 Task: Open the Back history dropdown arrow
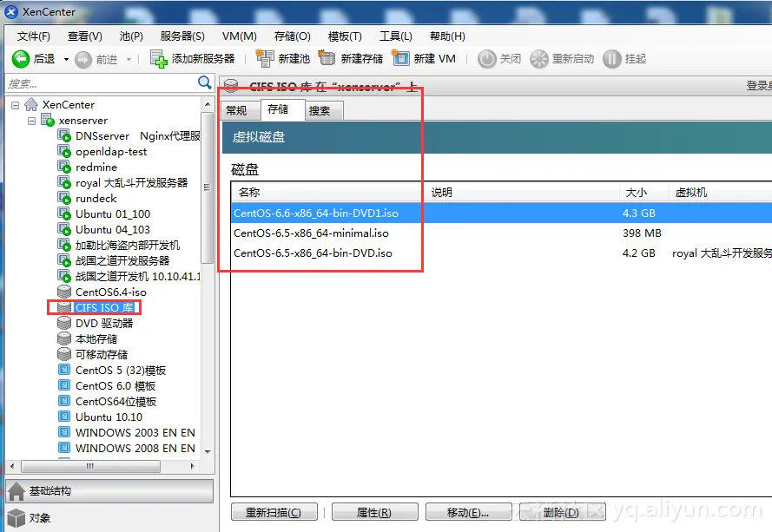pos(66,60)
